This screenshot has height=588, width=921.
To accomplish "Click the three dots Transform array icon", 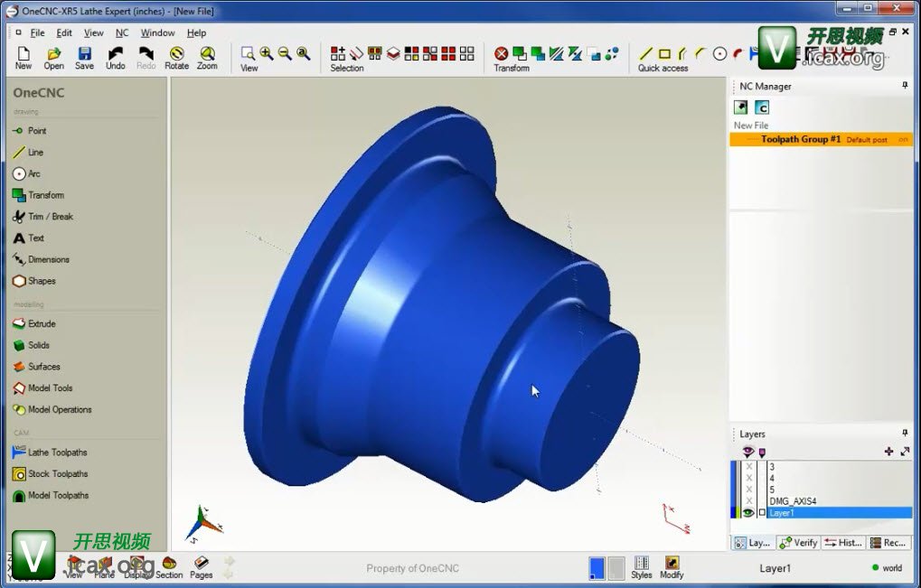I will point(612,53).
